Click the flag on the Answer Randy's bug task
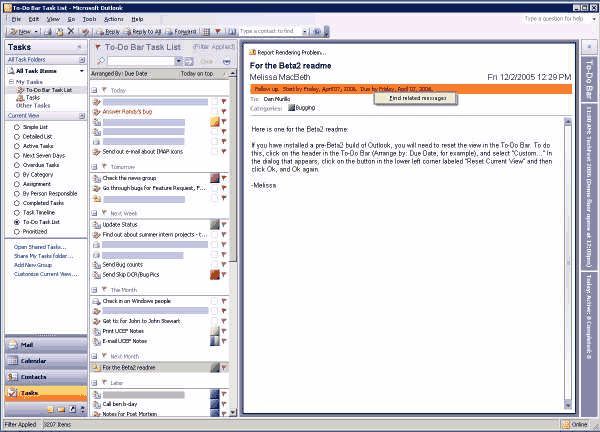This screenshot has width=600, height=432. [x=224, y=111]
